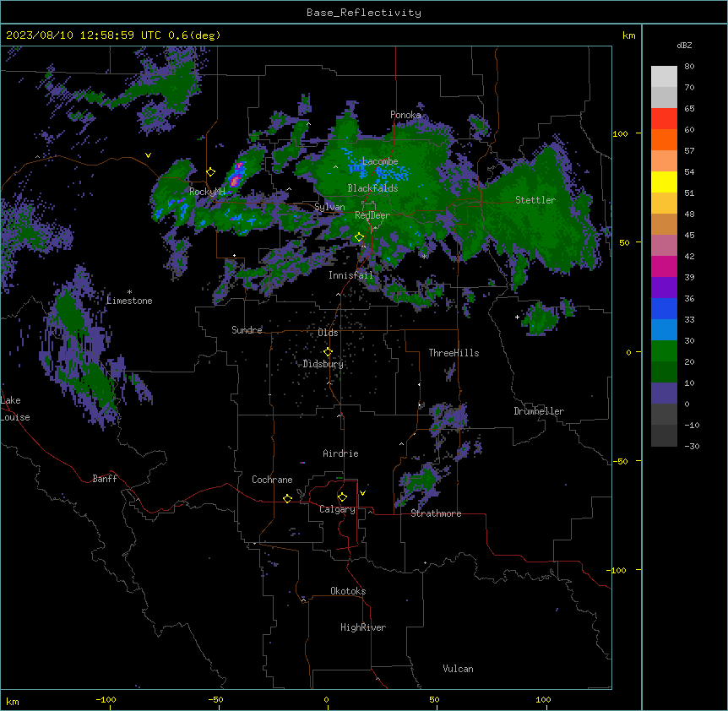Click the yellow diamond marker beside RockyMH
Screen dimensions: 728x711
click(x=211, y=172)
